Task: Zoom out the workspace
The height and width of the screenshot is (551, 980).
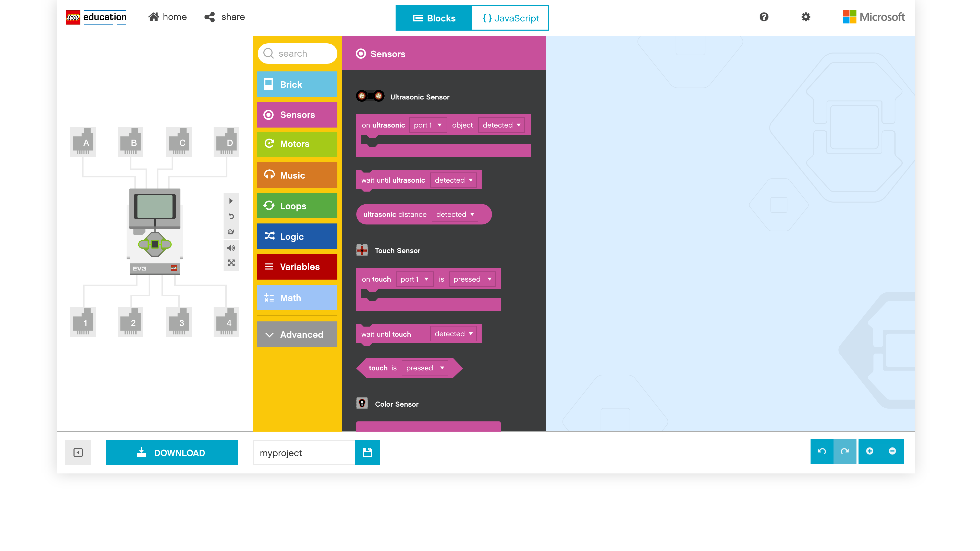Action: 892,451
